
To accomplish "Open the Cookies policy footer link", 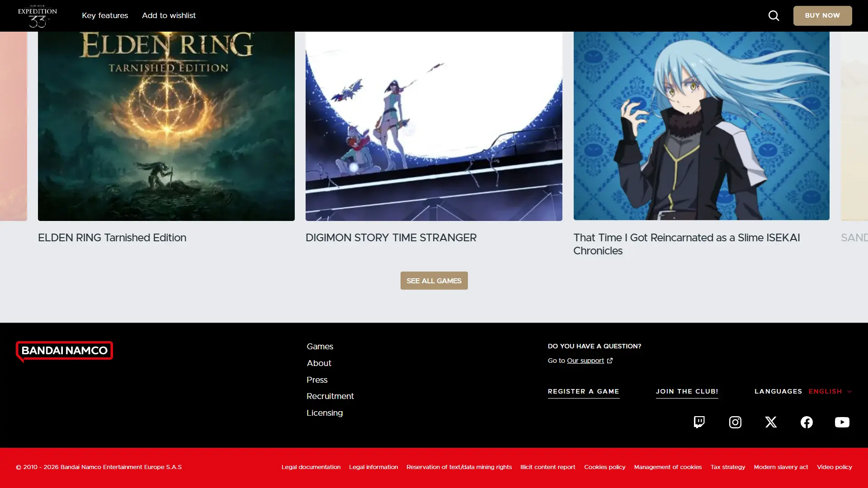I will point(604,467).
